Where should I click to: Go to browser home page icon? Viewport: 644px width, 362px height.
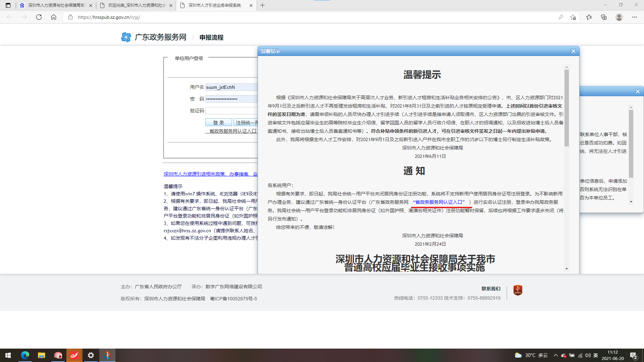(x=54, y=17)
